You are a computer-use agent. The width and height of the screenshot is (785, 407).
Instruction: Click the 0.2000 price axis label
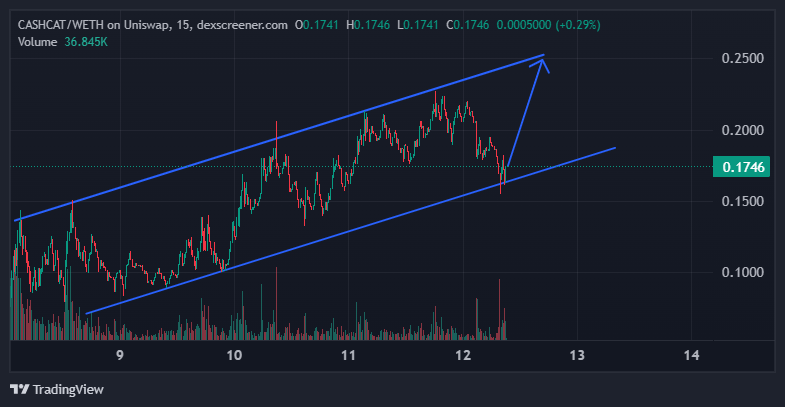click(x=742, y=130)
